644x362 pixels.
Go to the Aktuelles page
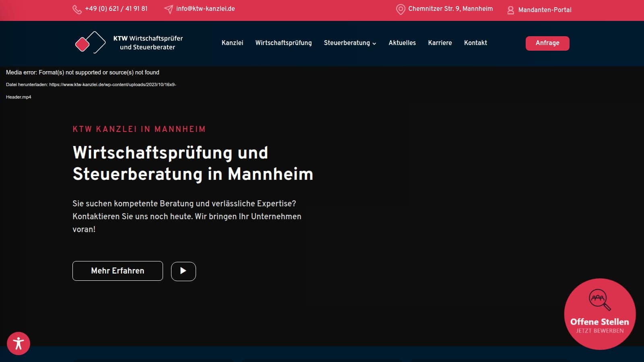(x=402, y=43)
